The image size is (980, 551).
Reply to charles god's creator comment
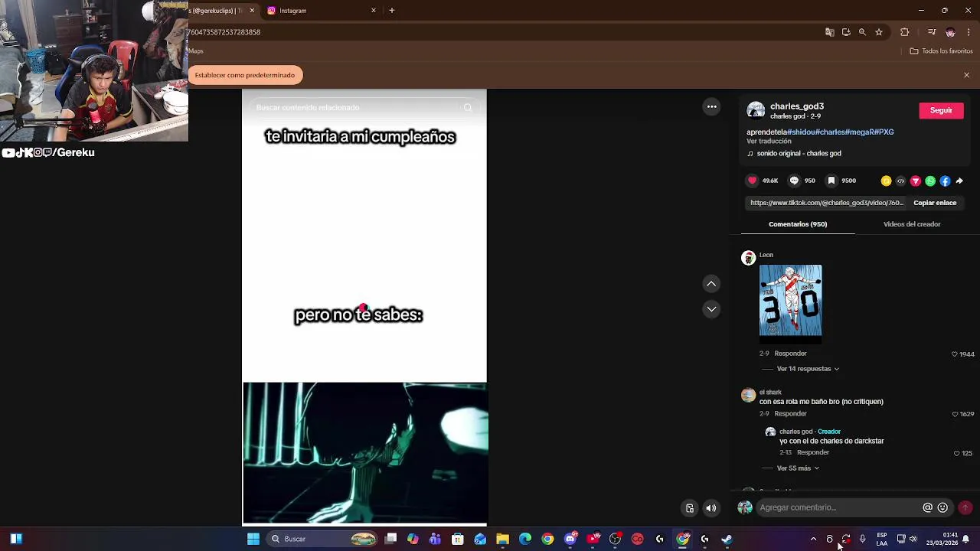tap(813, 452)
